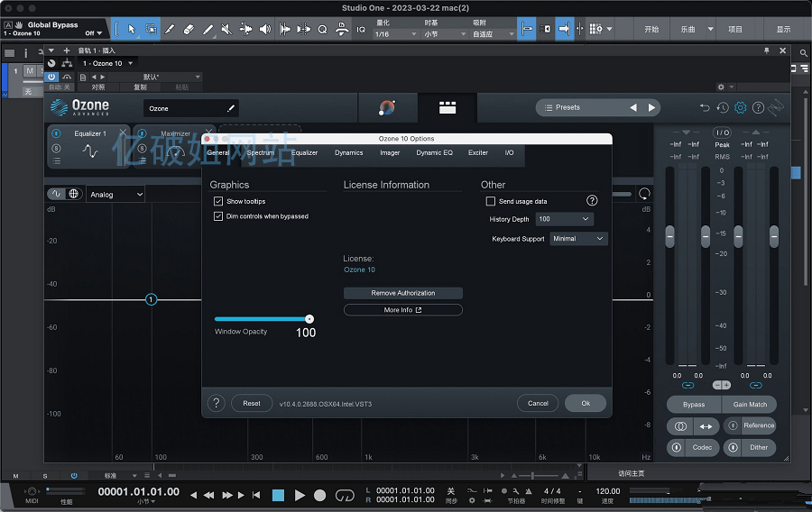
Task: Click the Ozone undo arrow
Action: (x=705, y=107)
